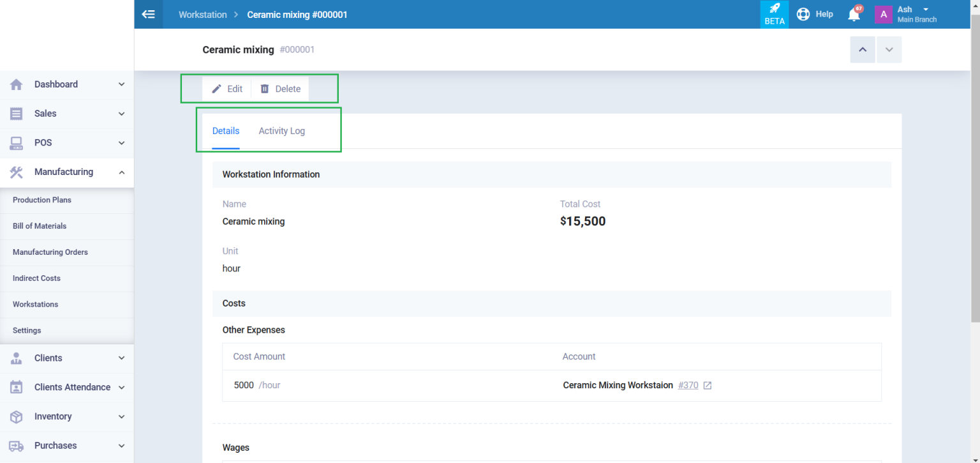The width and height of the screenshot is (980, 463).
Task: Click the Purchases truck icon
Action: point(17,446)
